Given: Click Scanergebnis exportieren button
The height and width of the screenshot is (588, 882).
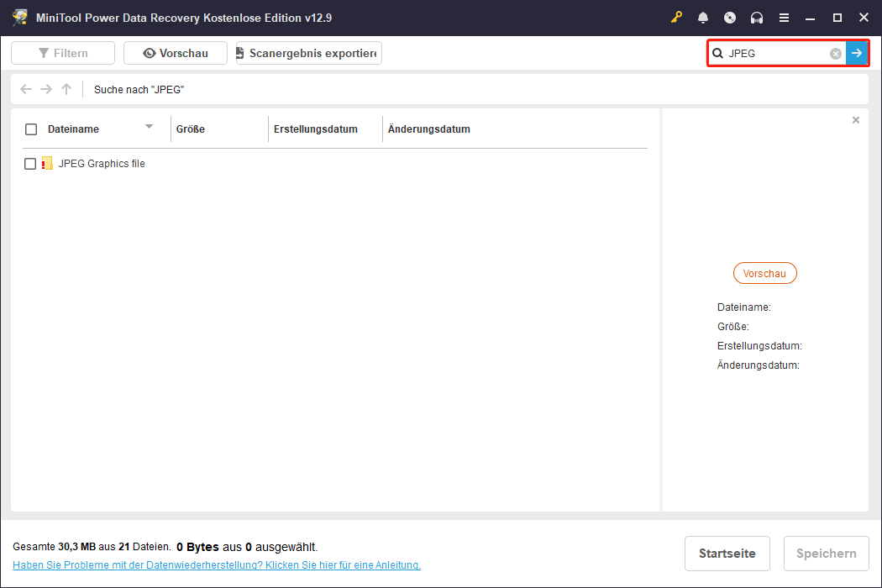Looking at the screenshot, I should (309, 53).
